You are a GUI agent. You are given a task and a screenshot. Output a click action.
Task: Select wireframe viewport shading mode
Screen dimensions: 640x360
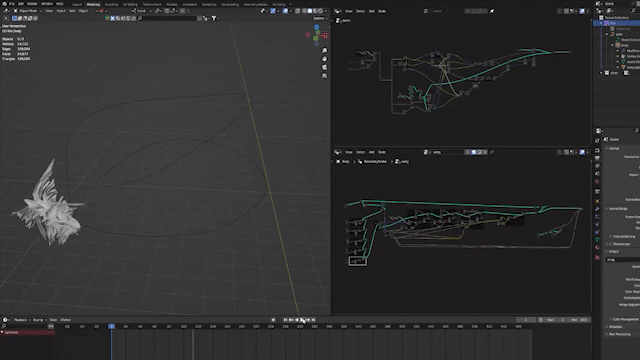[x=304, y=11]
